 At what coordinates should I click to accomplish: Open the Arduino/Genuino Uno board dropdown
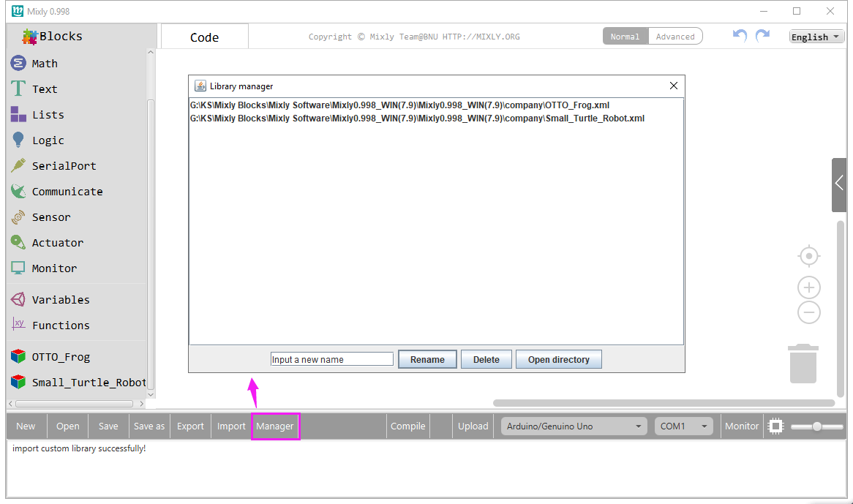tap(574, 426)
